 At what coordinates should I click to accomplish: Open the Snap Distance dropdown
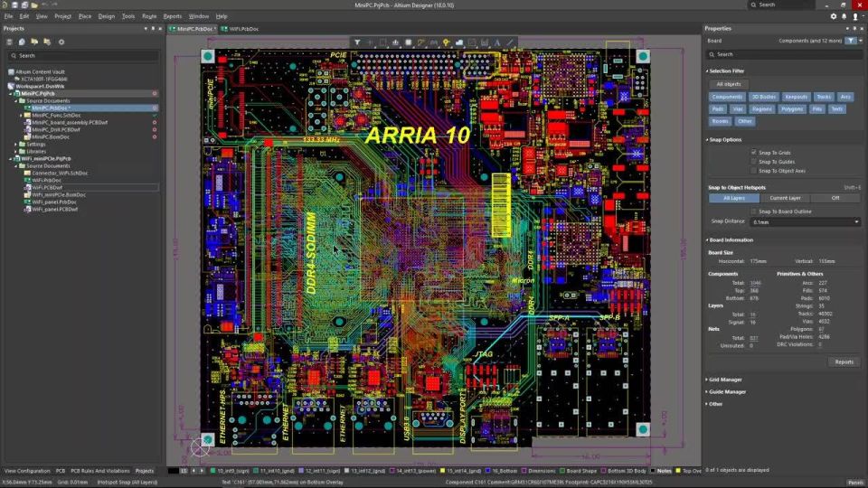[806, 222]
